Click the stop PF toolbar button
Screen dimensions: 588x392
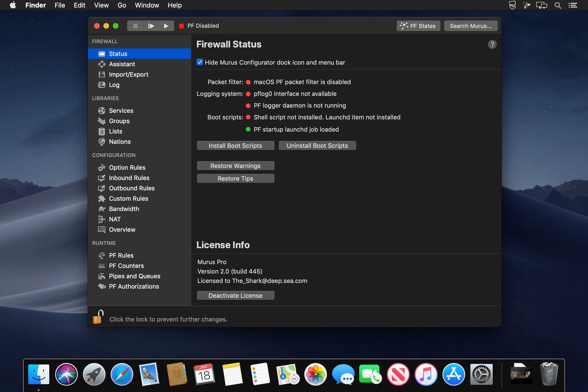[x=135, y=26]
